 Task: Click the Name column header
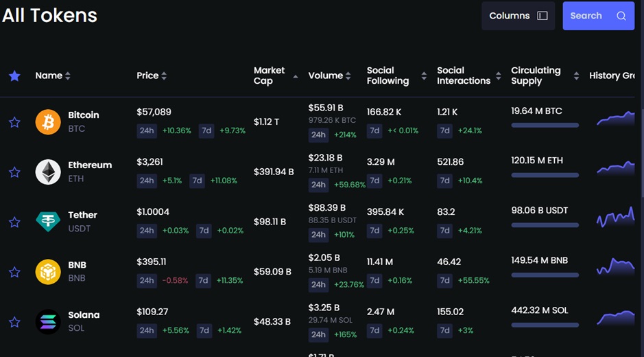pyautogui.click(x=49, y=76)
